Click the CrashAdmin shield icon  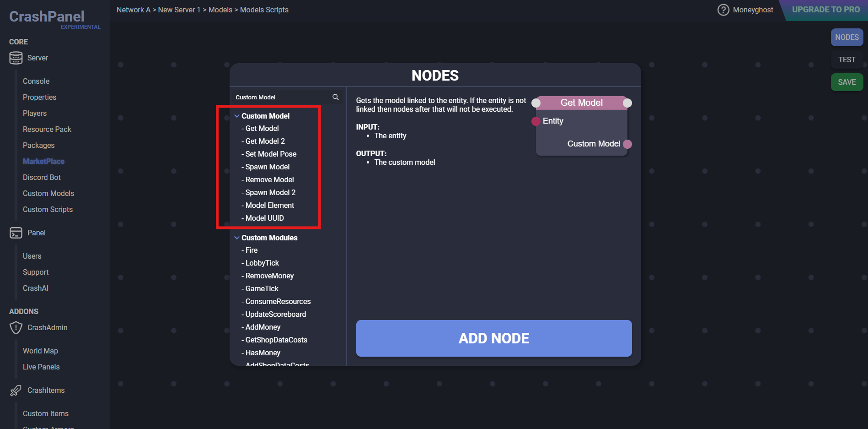tap(16, 328)
